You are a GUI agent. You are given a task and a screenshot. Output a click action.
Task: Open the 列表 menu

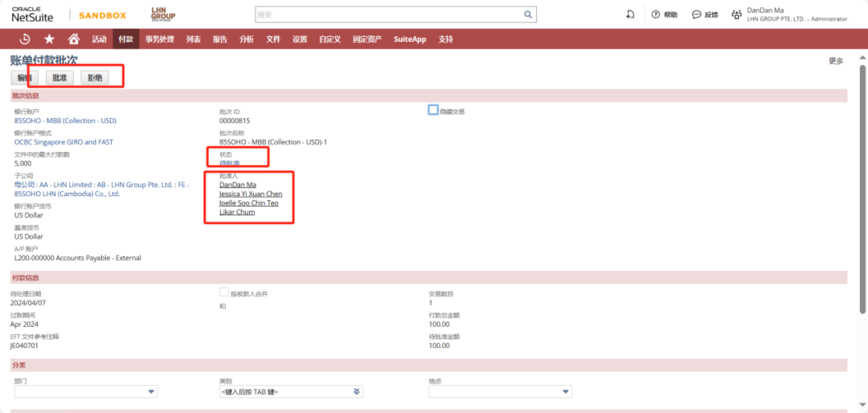click(193, 39)
